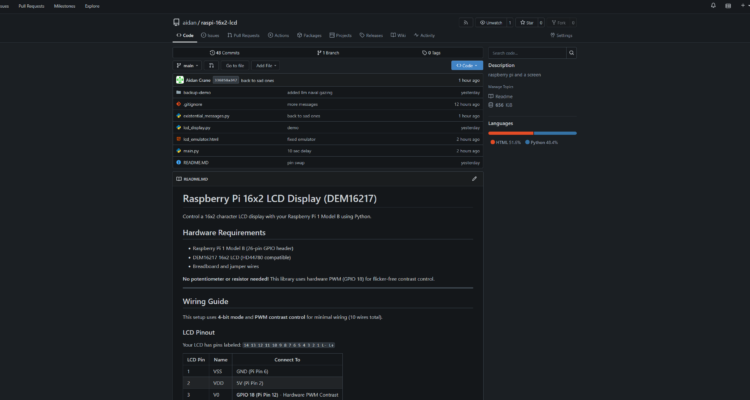Open the notifications bell icon
750x400 pixels.
[x=711, y=5]
